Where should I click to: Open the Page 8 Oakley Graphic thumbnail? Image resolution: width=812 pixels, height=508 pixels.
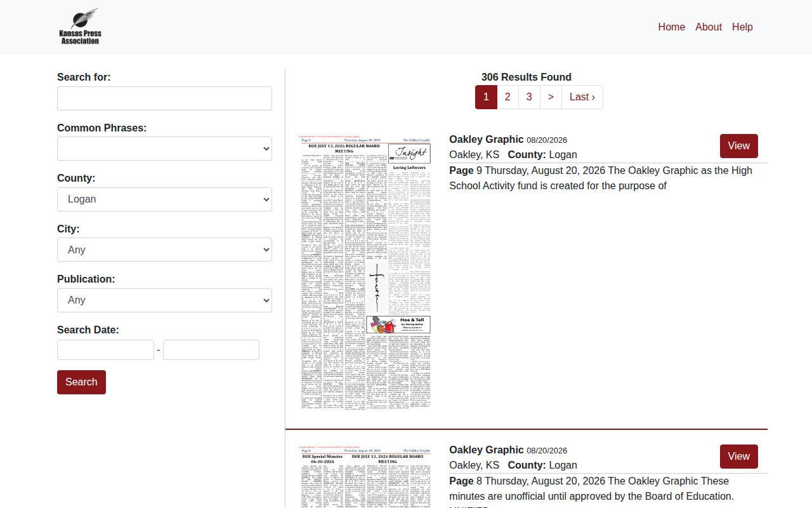point(365,476)
